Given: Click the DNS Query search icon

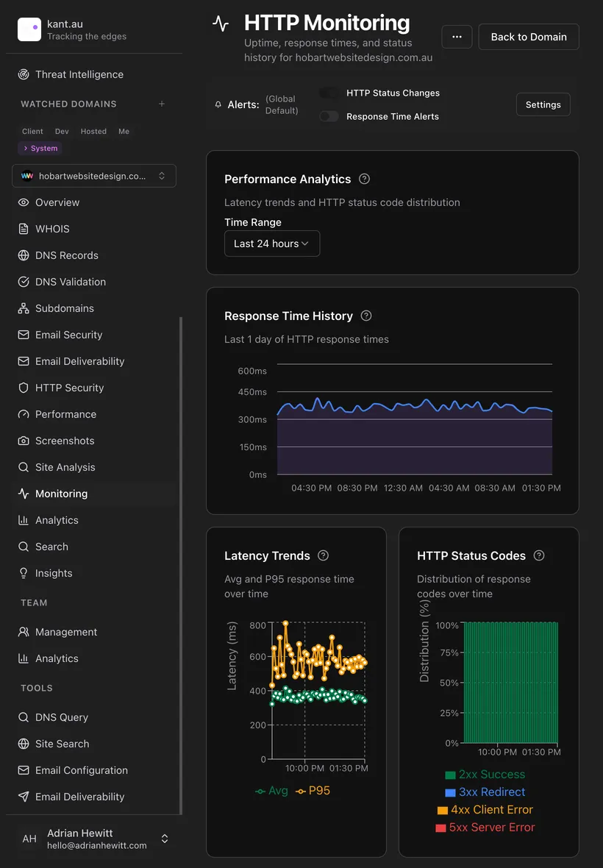Looking at the screenshot, I should [24, 717].
